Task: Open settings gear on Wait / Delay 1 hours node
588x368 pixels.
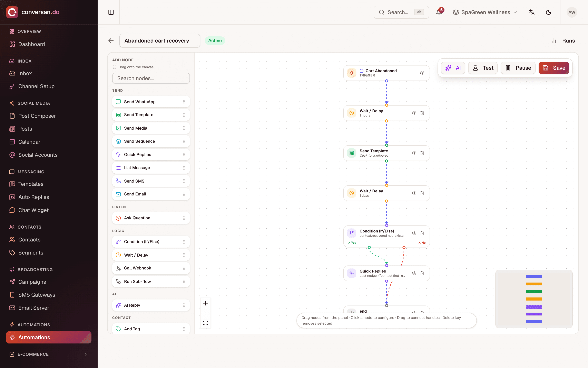Action: pos(414,113)
